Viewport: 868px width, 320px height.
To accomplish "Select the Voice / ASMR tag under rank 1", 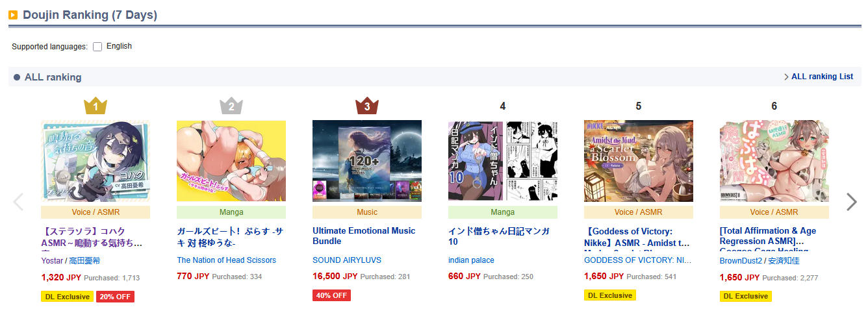I will (96, 212).
